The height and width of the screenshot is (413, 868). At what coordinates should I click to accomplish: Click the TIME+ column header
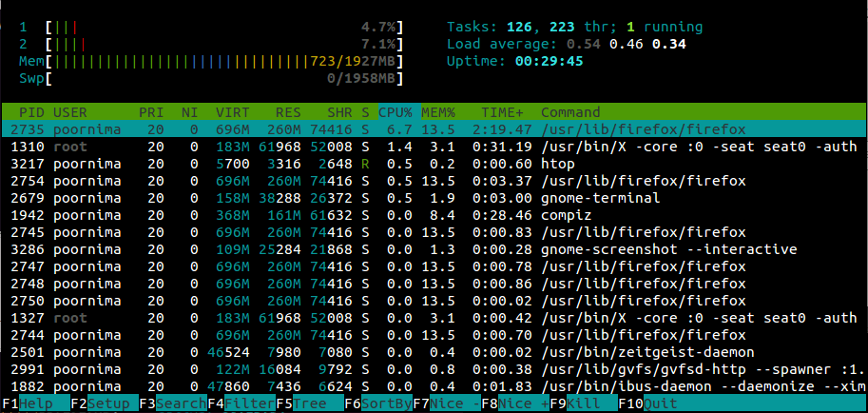(501, 112)
